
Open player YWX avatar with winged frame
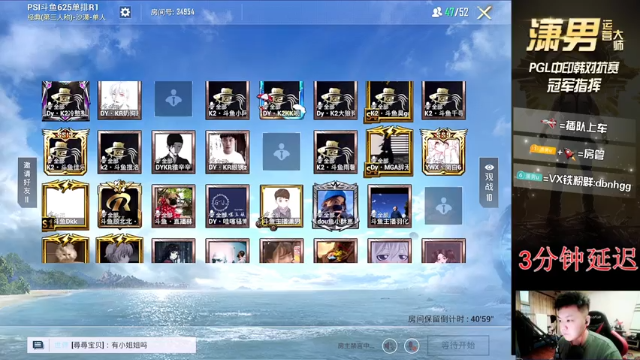pyautogui.click(x=443, y=152)
